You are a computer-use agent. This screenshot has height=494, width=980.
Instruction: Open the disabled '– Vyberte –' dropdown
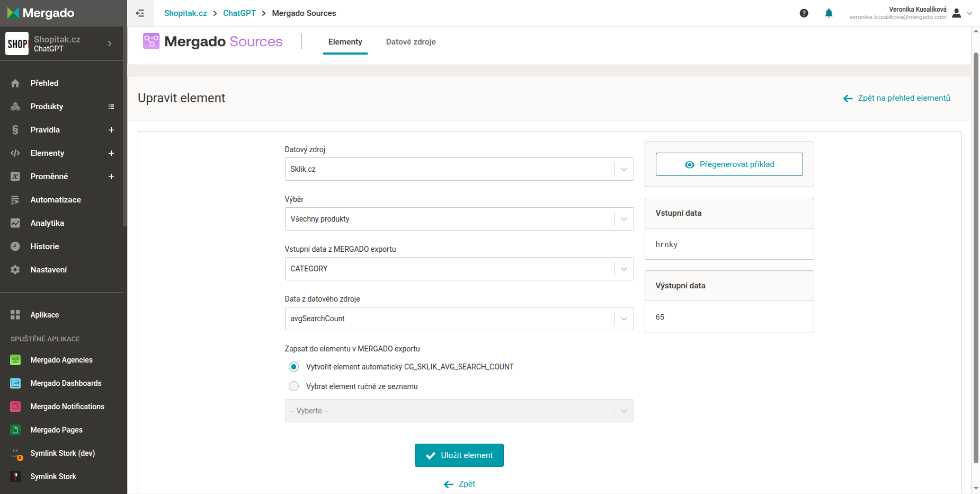click(459, 411)
